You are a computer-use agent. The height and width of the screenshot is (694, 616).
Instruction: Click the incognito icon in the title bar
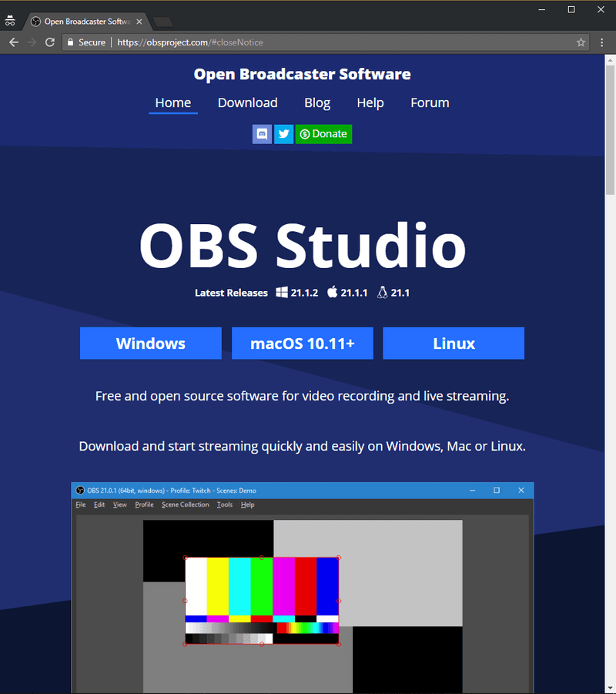pos(10,21)
